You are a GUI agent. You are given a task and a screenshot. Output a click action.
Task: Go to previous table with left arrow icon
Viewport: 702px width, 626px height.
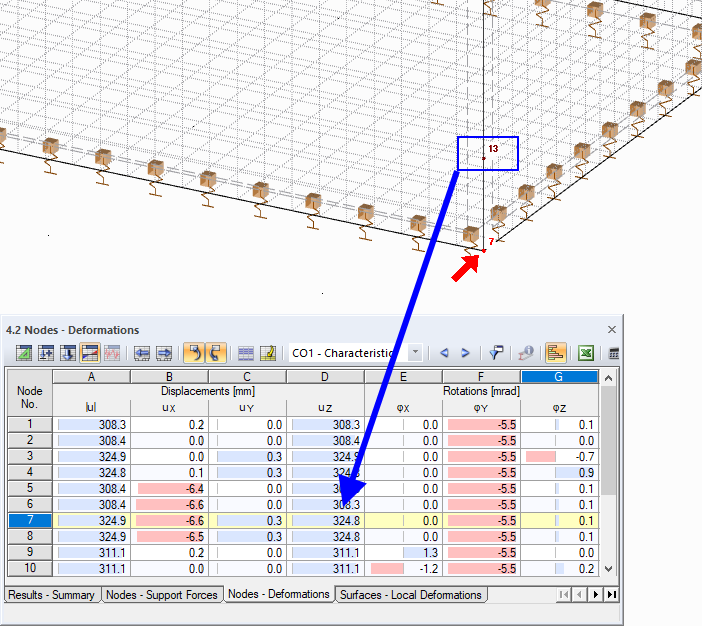coord(142,353)
